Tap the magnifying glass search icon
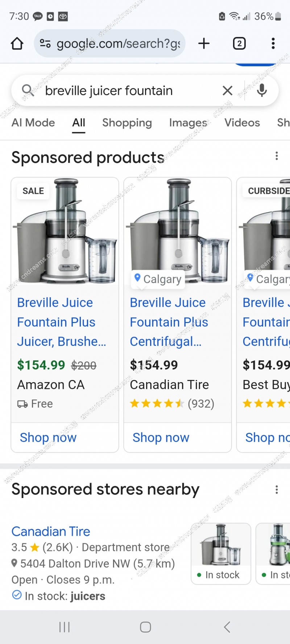 (x=28, y=91)
